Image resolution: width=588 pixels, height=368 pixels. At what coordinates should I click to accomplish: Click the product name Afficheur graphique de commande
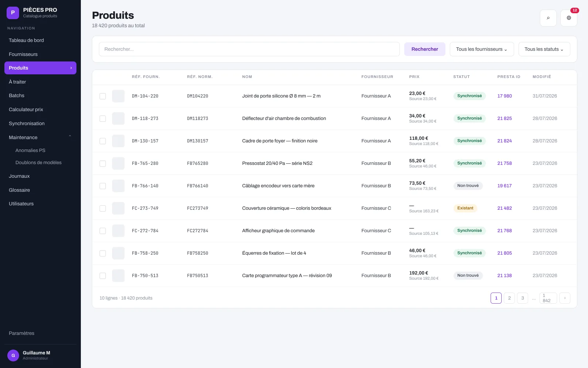coord(278,231)
